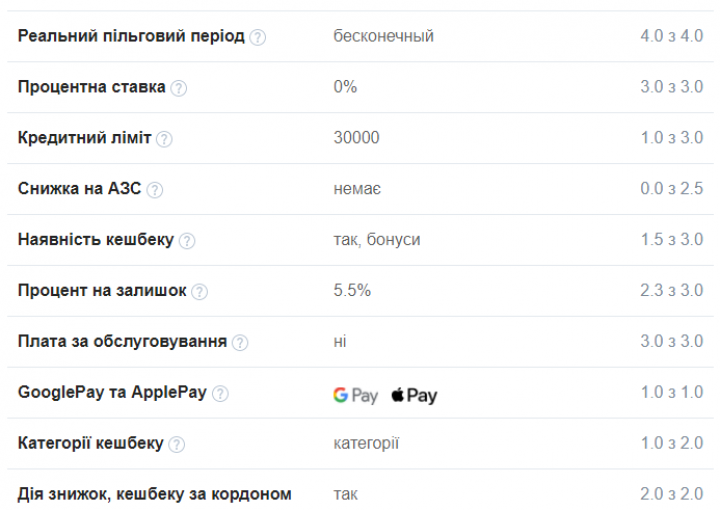Click the Apple Pay logo
Image resolution: width=720 pixels, height=510 pixels.
[414, 395]
